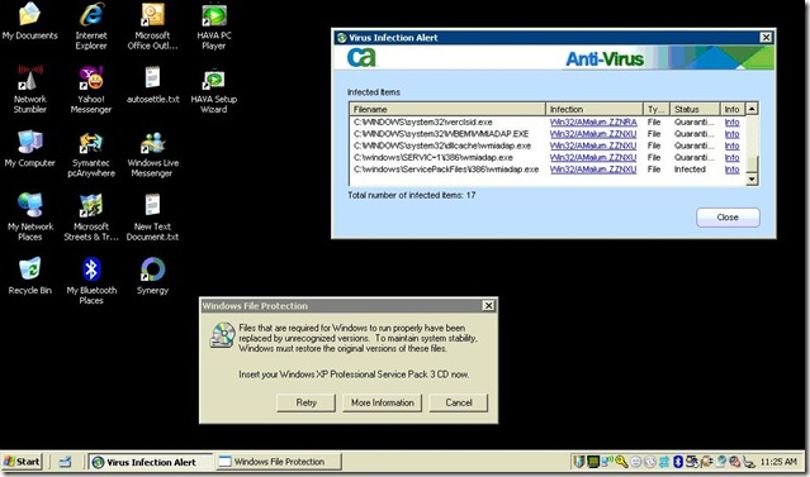Click the infected list scroll-down arrow
Image resolution: width=810 pixels, height=477 pixels.
tap(752, 179)
